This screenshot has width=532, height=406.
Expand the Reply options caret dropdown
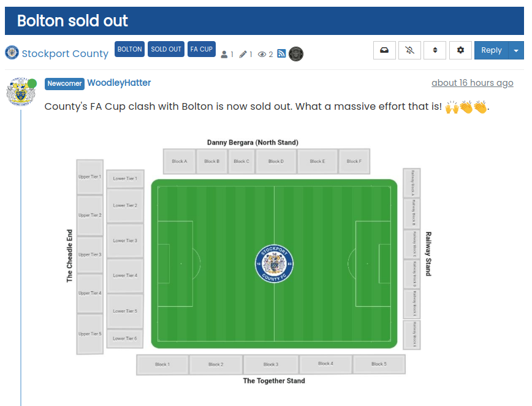pos(516,50)
